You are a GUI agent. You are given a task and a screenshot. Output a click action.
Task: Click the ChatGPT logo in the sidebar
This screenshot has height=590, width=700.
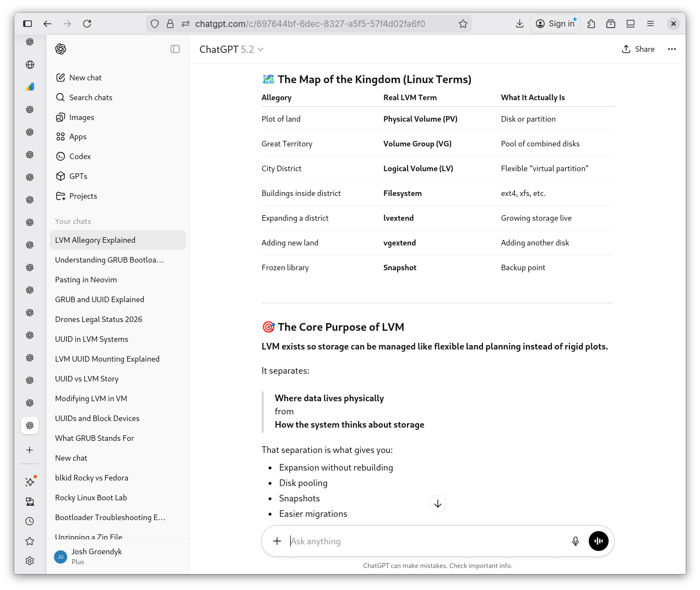(61, 49)
